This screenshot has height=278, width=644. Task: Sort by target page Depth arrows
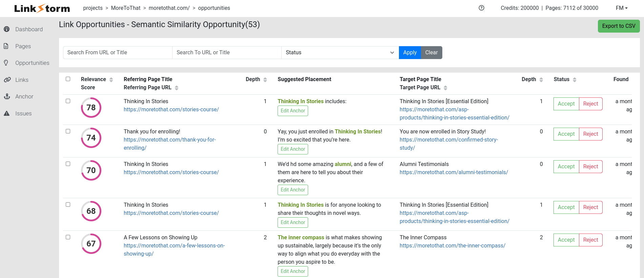[541, 79]
